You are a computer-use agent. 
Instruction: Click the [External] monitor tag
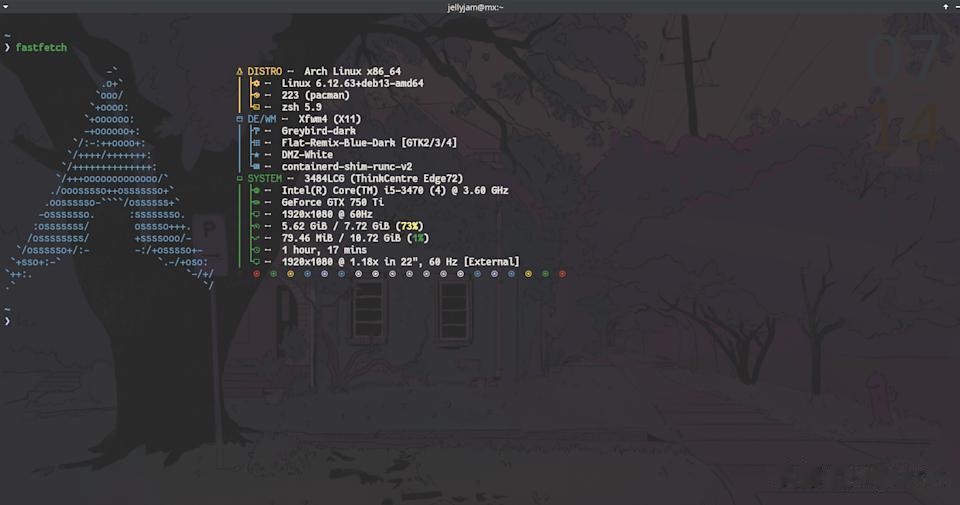[x=492, y=262]
